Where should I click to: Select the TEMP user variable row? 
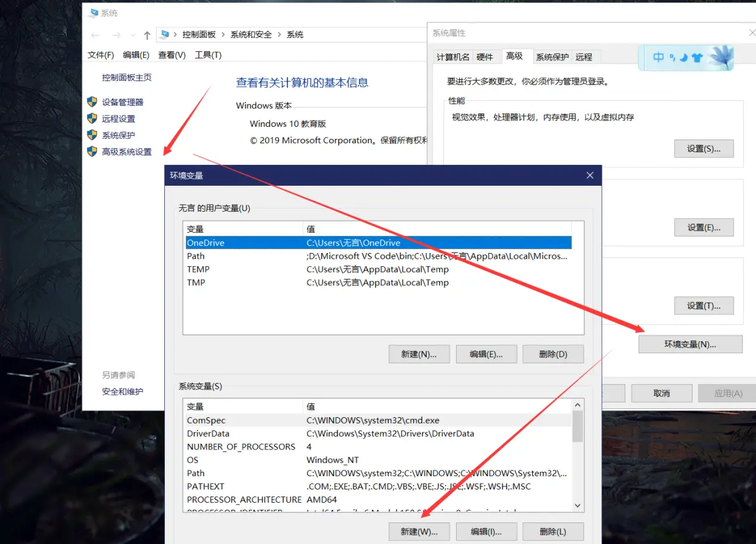(379, 269)
